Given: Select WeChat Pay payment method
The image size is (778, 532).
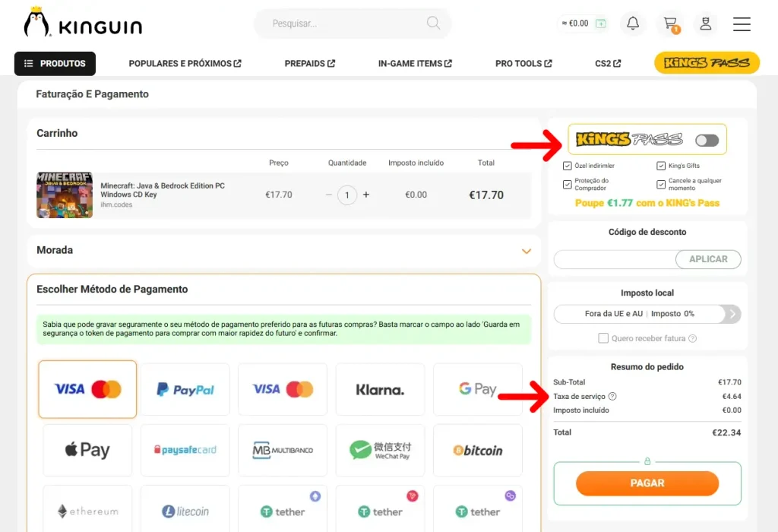Looking at the screenshot, I should [x=380, y=450].
